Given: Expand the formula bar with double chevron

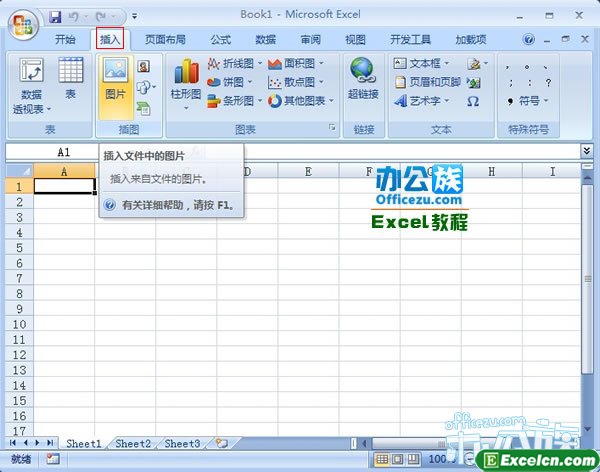Looking at the screenshot, I should click(x=586, y=151).
